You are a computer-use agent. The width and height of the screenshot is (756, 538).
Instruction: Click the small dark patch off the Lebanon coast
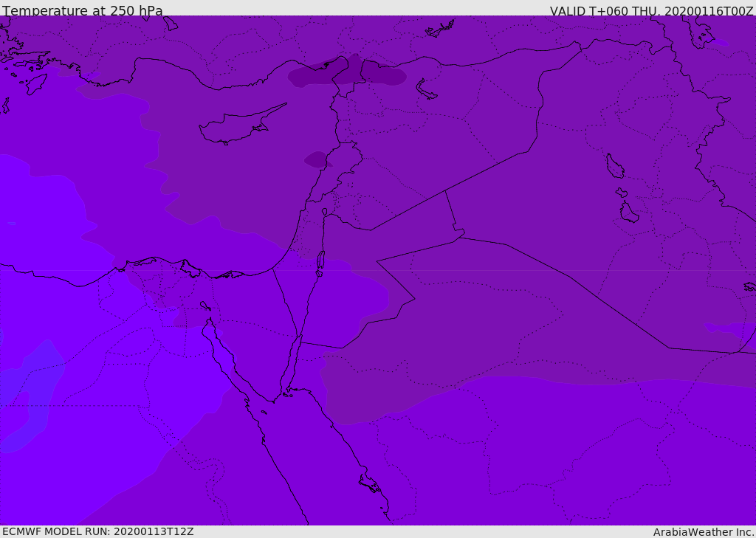pos(317,159)
